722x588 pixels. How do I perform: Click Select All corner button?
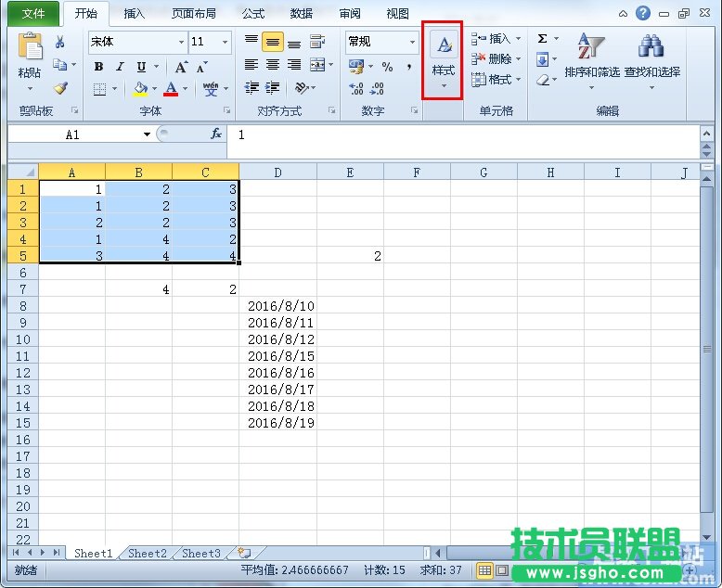(x=23, y=173)
